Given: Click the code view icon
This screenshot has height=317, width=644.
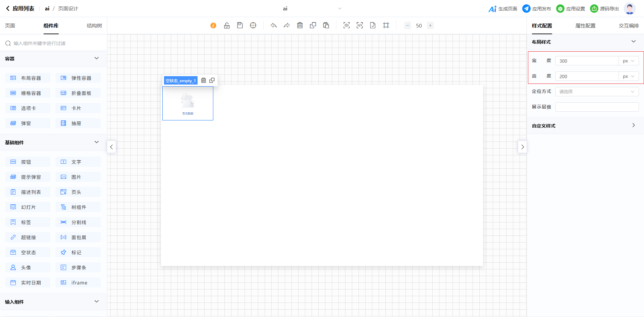Looking at the screenshot, I should (x=360, y=25).
